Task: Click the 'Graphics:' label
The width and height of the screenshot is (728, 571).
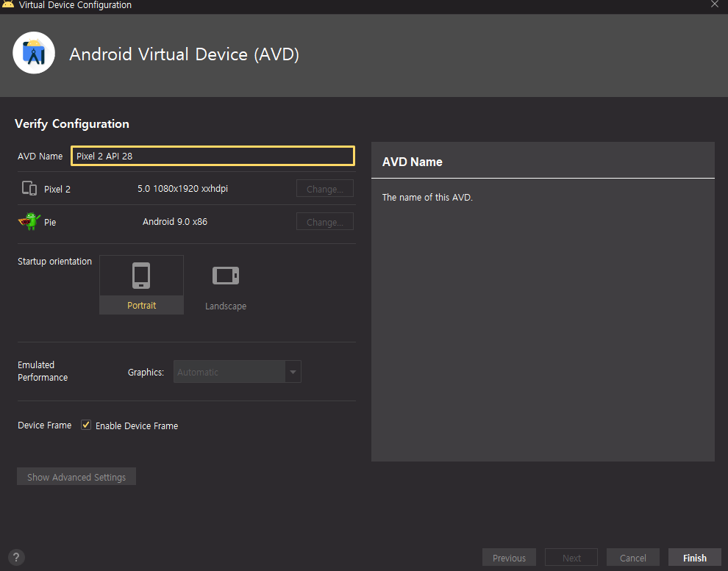Action: tap(146, 372)
